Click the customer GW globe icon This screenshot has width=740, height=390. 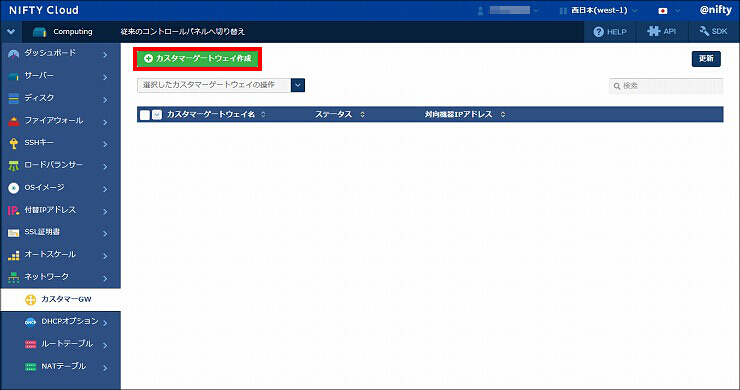coord(30,299)
